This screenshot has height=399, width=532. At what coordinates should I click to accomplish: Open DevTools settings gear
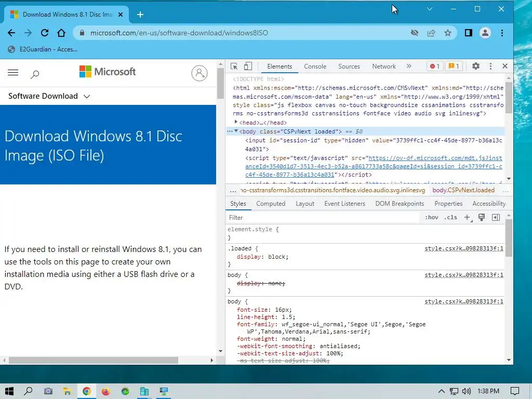(x=476, y=66)
